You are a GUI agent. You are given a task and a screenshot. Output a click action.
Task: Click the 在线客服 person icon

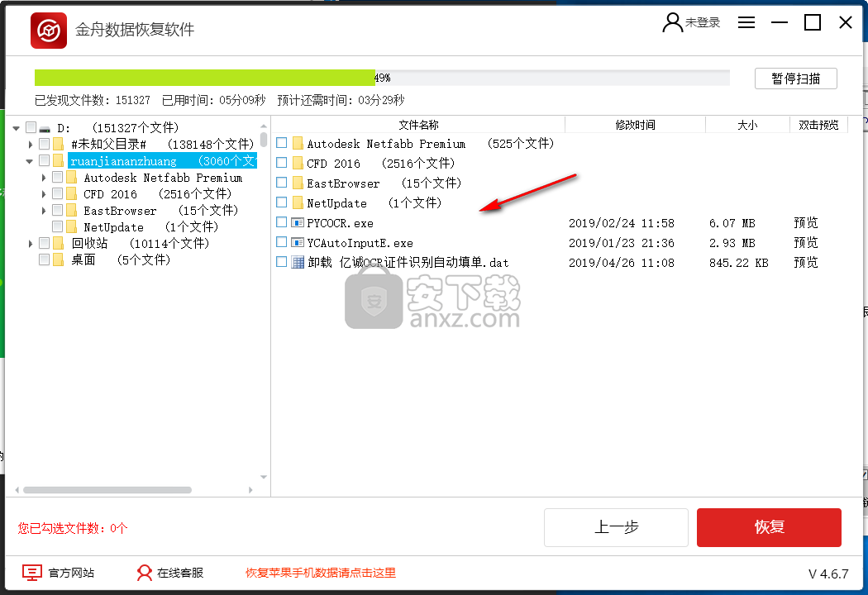tap(145, 573)
